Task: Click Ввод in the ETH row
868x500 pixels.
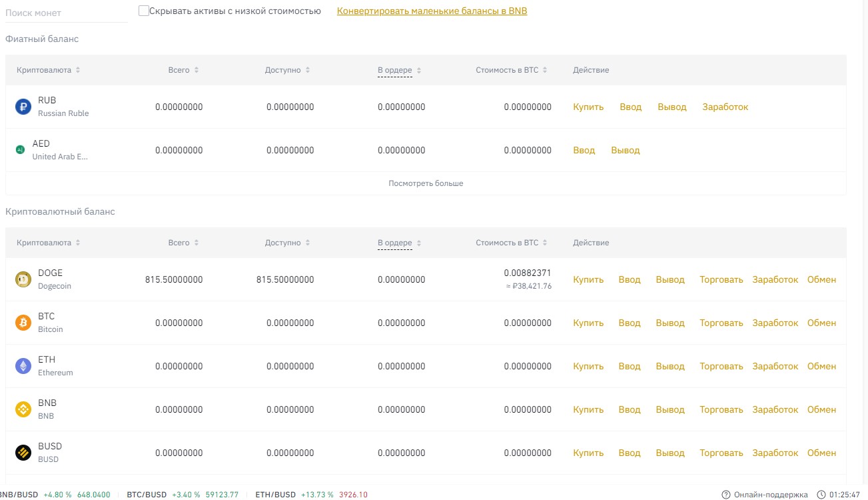Action: coord(629,366)
